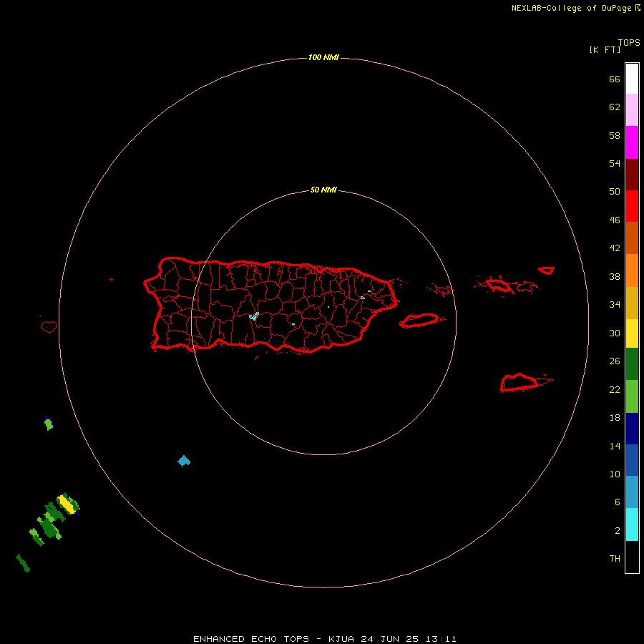Click the '22' legend value
Screen dimensions: 644x644
coord(615,389)
